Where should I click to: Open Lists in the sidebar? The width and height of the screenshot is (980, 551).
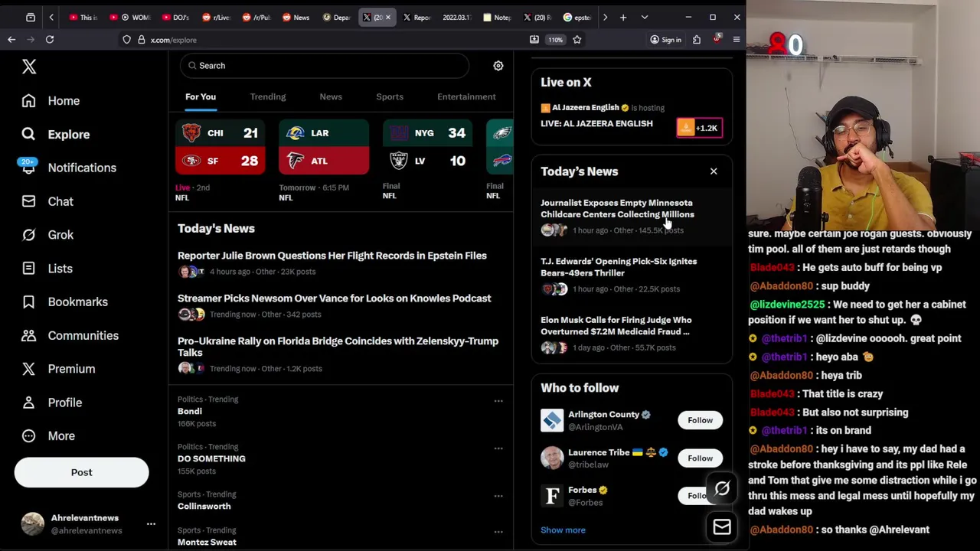tap(47, 269)
